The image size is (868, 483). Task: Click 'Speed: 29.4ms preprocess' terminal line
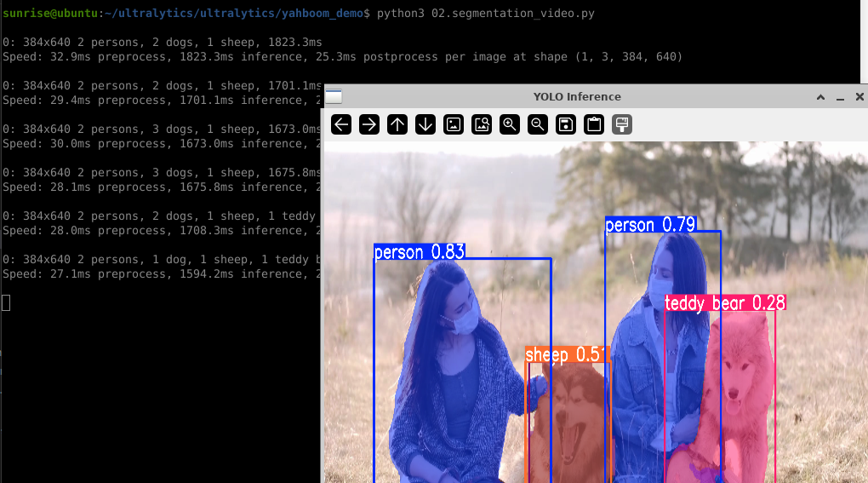[x=163, y=101]
